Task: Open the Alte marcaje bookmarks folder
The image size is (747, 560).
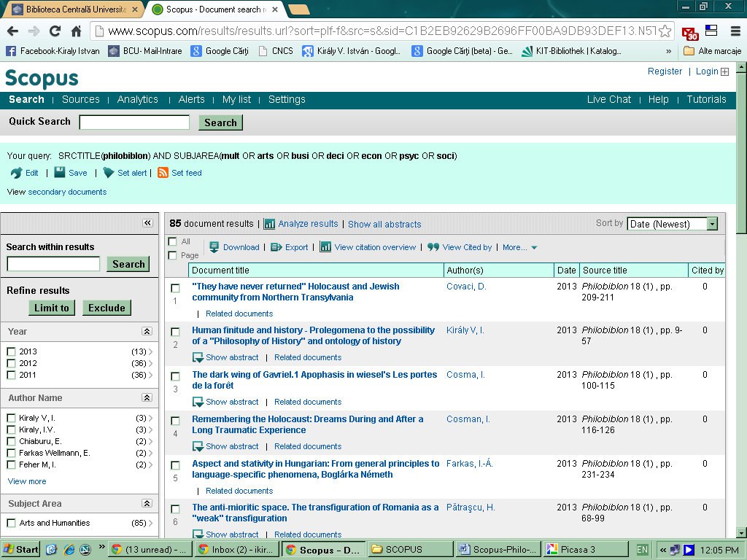Action: pos(712,51)
